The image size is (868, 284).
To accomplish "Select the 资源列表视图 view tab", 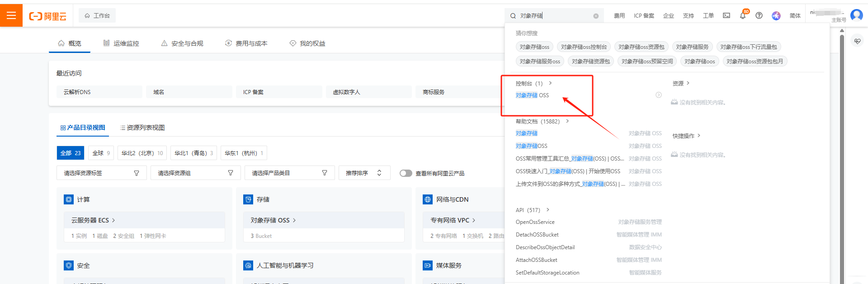I will [x=142, y=128].
